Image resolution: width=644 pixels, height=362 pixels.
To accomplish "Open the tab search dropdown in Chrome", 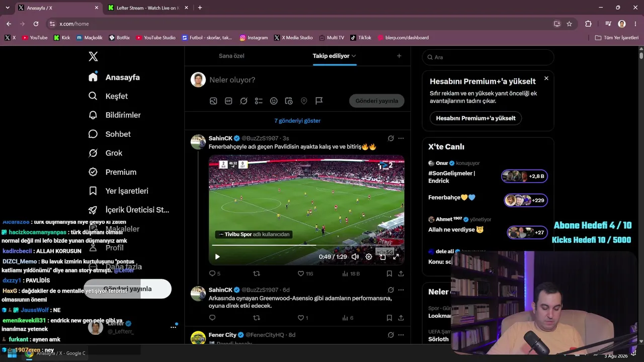I will click(7, 8).
